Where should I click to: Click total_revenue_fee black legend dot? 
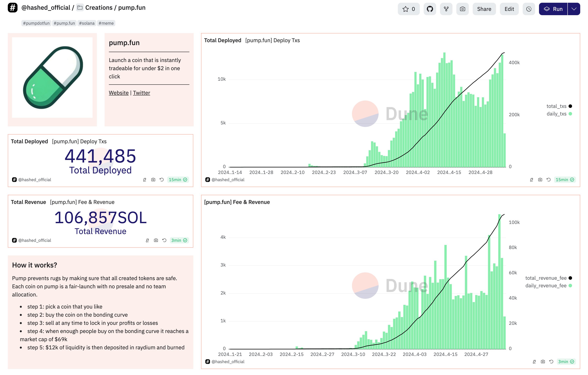tap(570, 278)
